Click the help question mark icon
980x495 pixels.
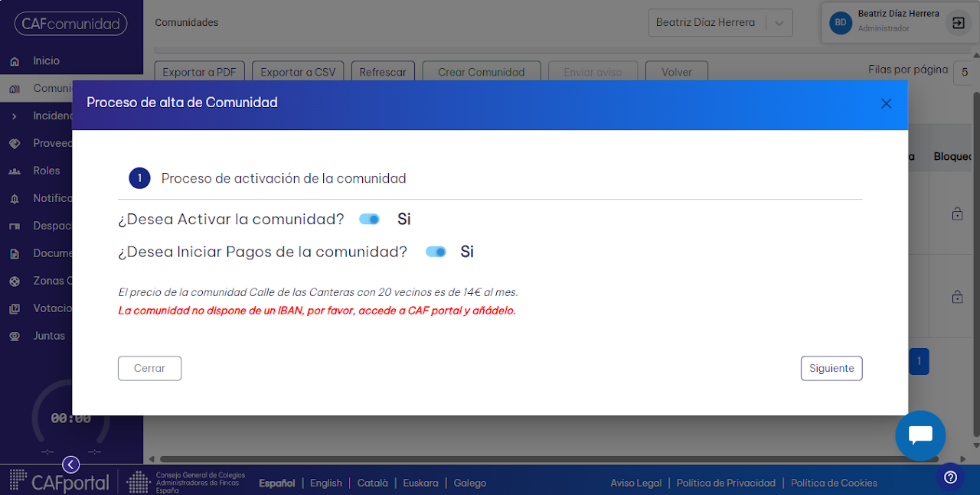pos(950,477)
